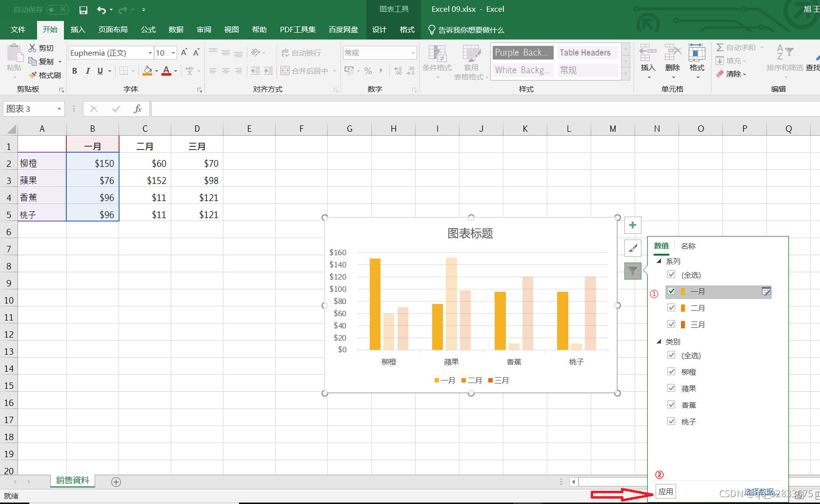Image resolution: width=820 pixels, height=504 pixels.
Task: Uncheck the 桃子 category checkbox
Action: point(671,422)
